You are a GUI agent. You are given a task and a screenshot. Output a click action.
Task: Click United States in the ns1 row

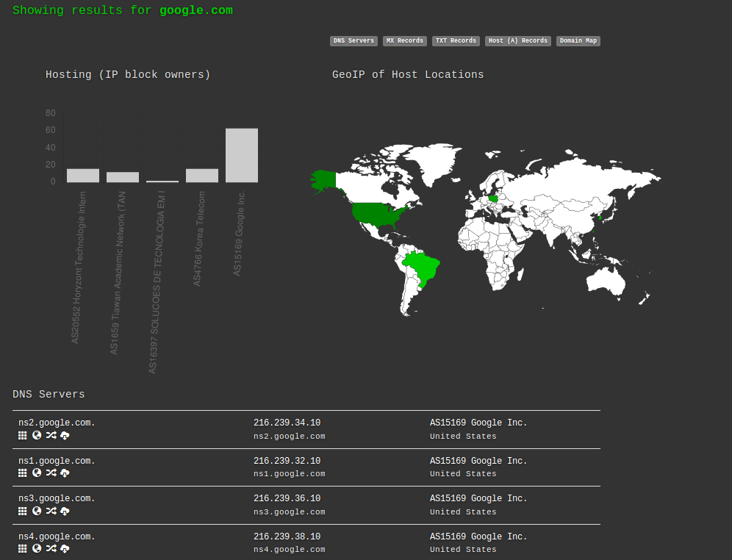point(463,474)
